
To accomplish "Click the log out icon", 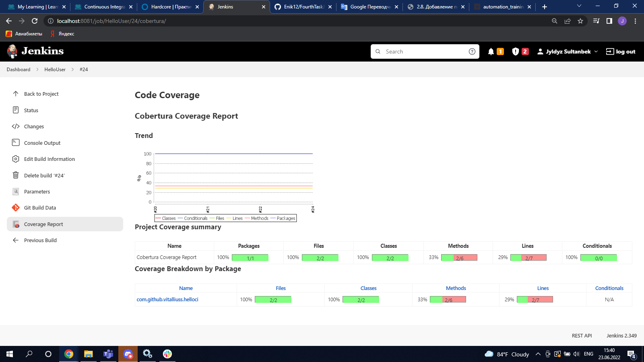I will (610, 51).
